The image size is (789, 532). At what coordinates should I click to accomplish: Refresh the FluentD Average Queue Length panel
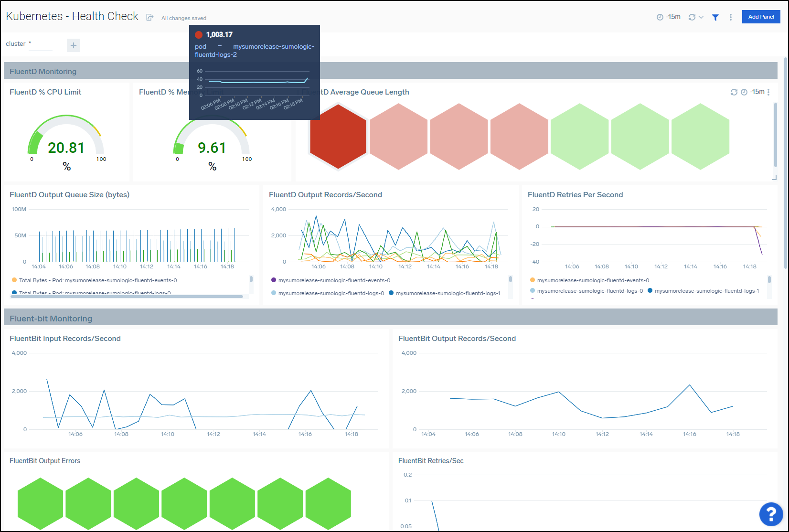734,92
